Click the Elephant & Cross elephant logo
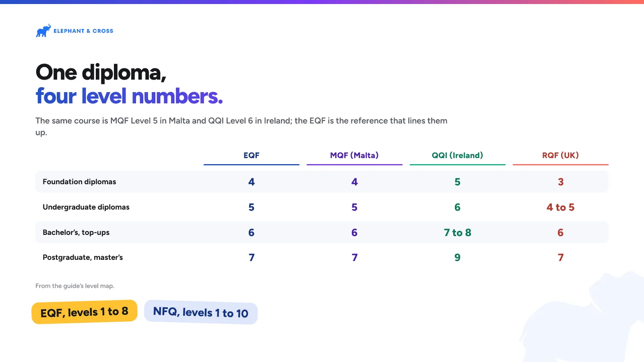This screenshot has height=362, width=644. point(43,31)
